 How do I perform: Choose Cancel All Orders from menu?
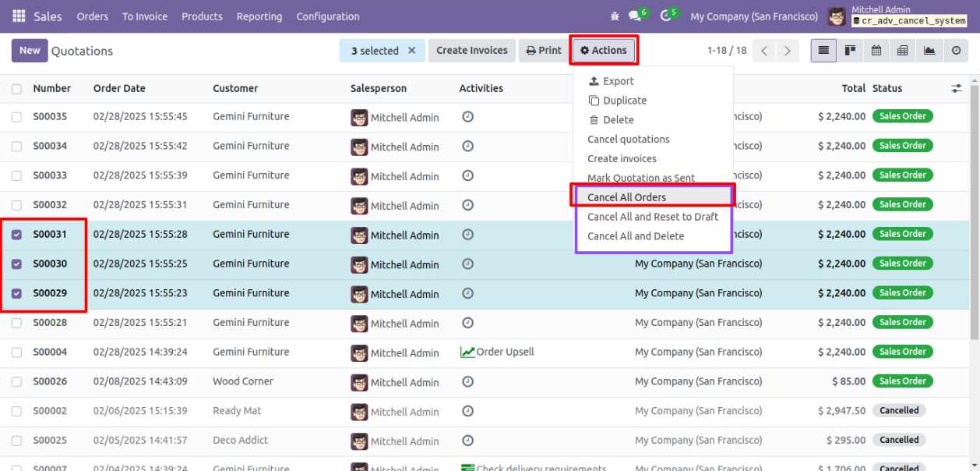(627, 197)
